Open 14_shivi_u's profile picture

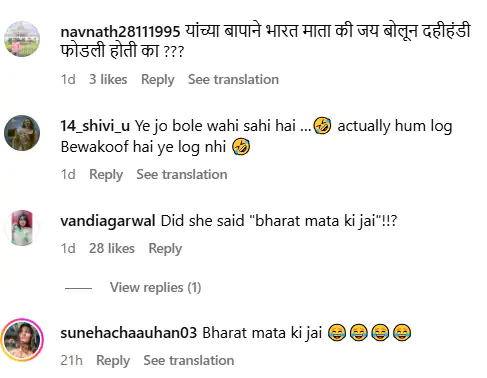pos(22,133)
